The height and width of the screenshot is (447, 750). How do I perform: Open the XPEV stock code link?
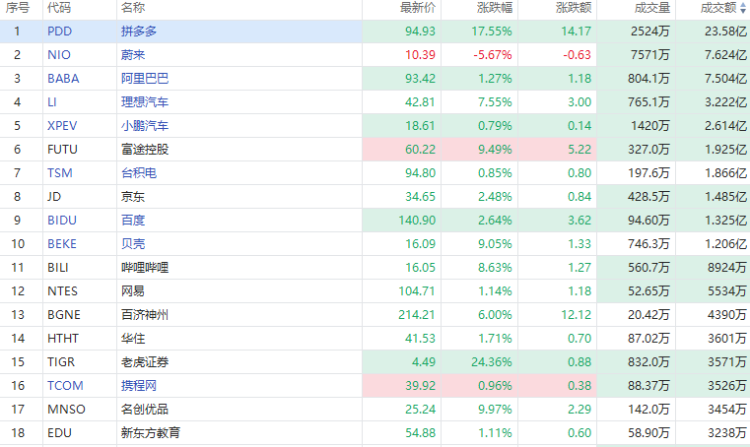[62, 125]
